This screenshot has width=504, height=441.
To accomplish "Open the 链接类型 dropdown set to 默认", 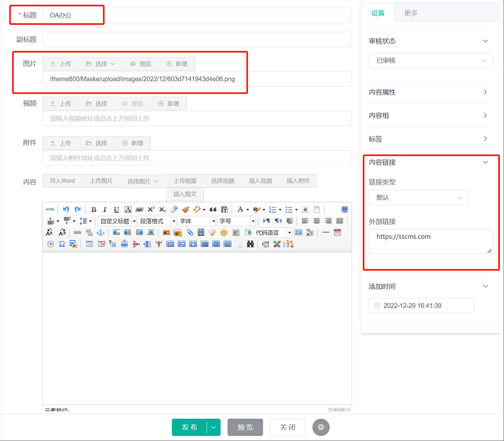I will [x=418, y=198].
